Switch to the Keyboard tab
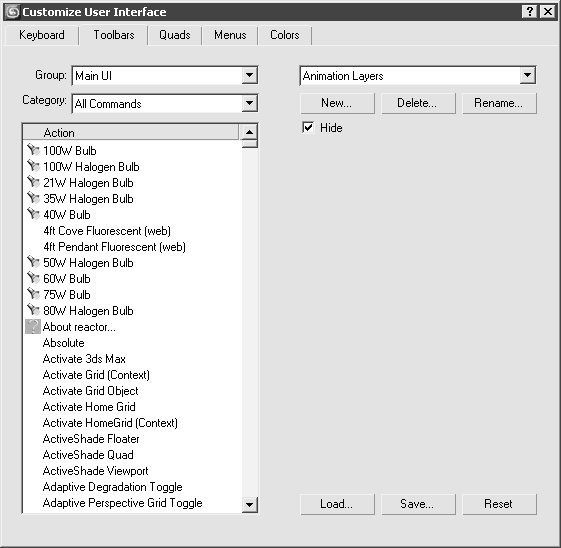 (x=42, y=35)
